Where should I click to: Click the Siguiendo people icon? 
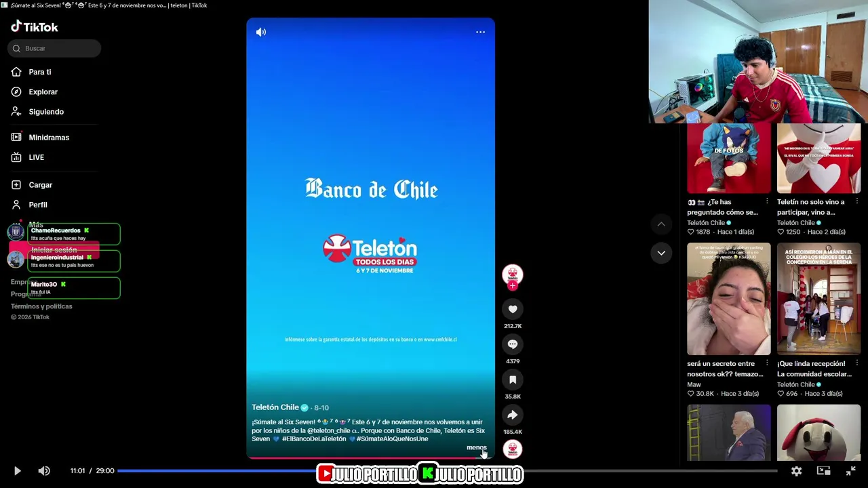[x=16, y=111]
